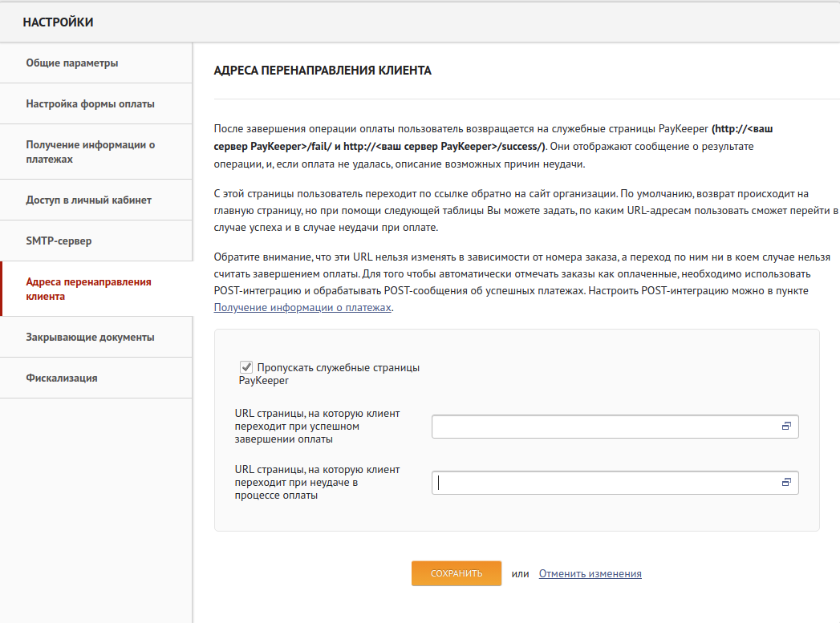
Task: Go to Настройка формы оплаты section
Action: pos(90,103)
